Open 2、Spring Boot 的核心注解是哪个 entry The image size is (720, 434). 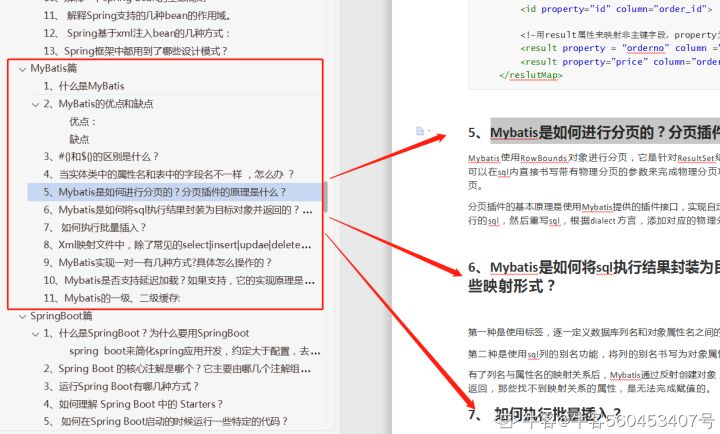[x=177, y=369]
